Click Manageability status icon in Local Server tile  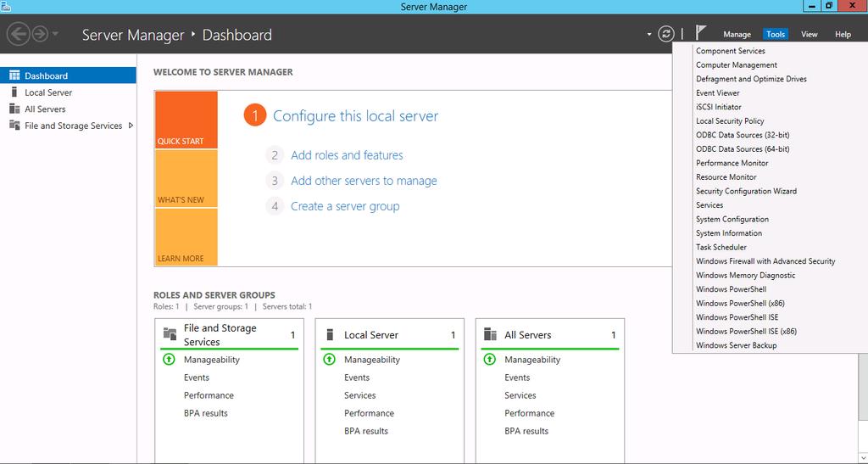(329, 360)
